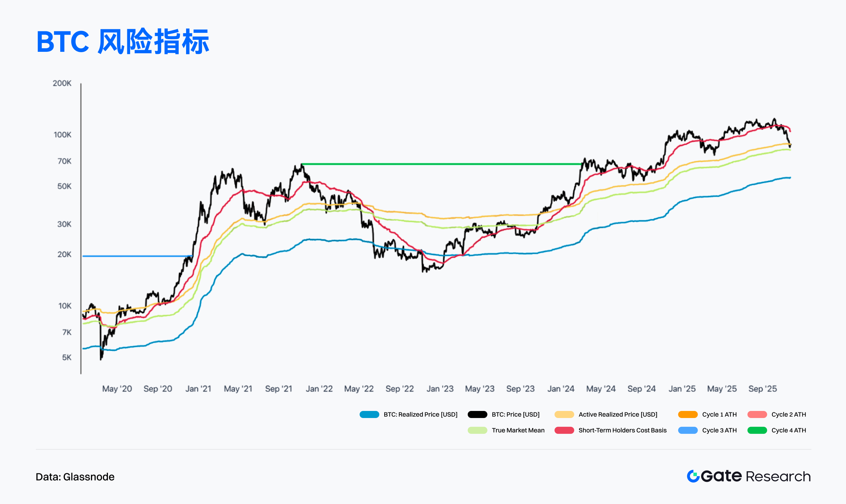846x504 pixels.
Task: Toggle the True Market Mean label
Action: [x=518, y=430]
